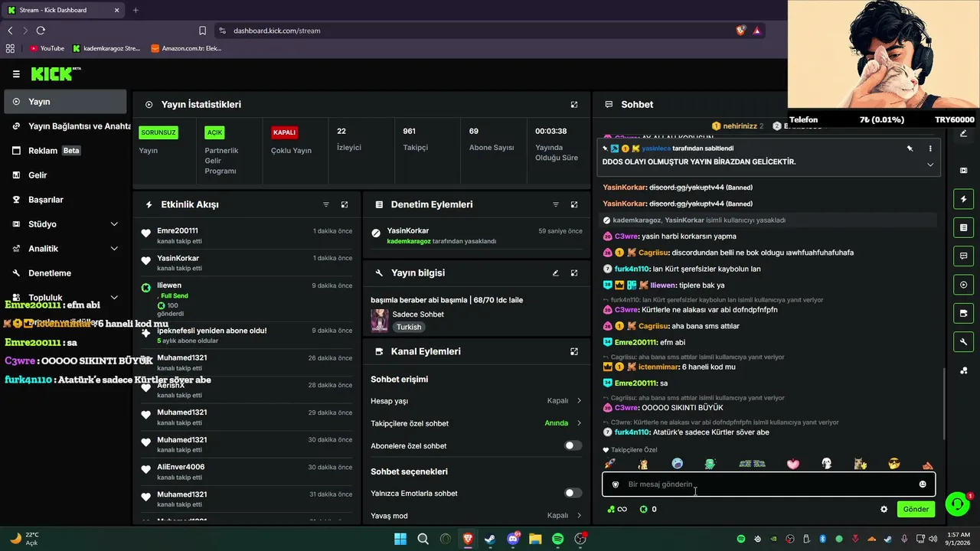Expand the Yayın İstatistikleri panel to fullscreen
The width and height of the screenshot is (980, 551).
574,104
